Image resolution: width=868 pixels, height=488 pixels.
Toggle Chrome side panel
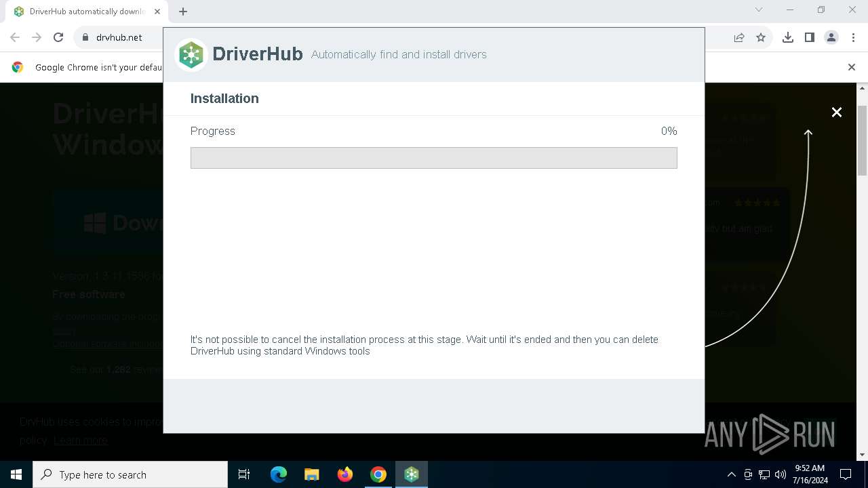pyautogui.click(x=810, y=37)
